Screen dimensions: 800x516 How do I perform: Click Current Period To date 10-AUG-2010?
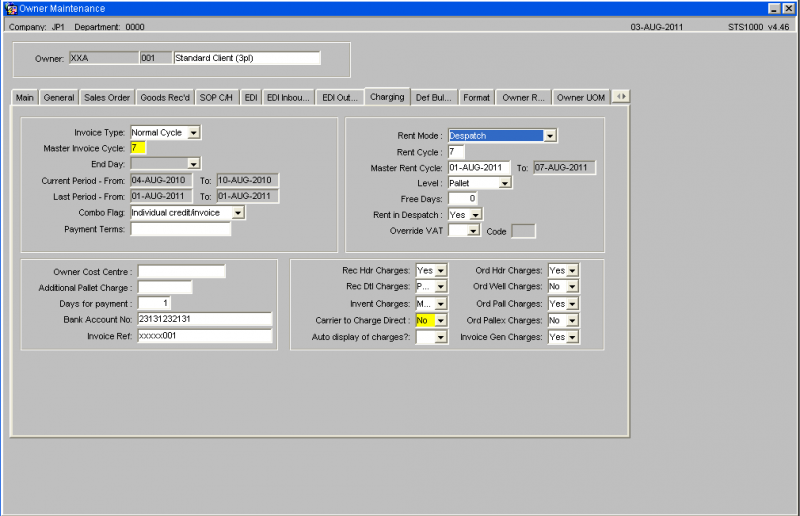(247, 180)
